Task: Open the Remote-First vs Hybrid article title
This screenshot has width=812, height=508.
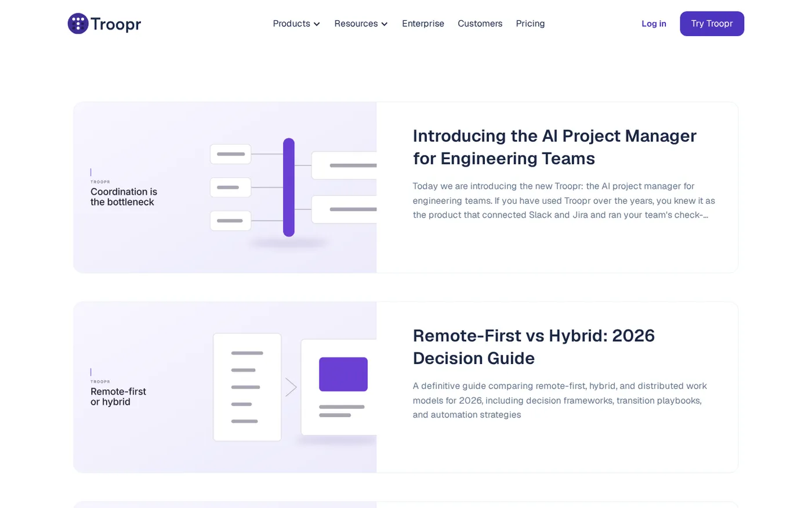Action: [x=534, y=347]
